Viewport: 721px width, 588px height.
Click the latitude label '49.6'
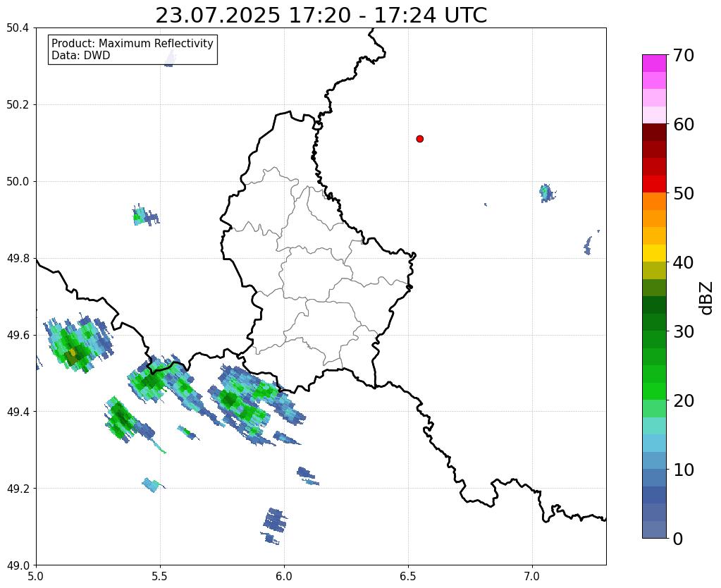18,335
